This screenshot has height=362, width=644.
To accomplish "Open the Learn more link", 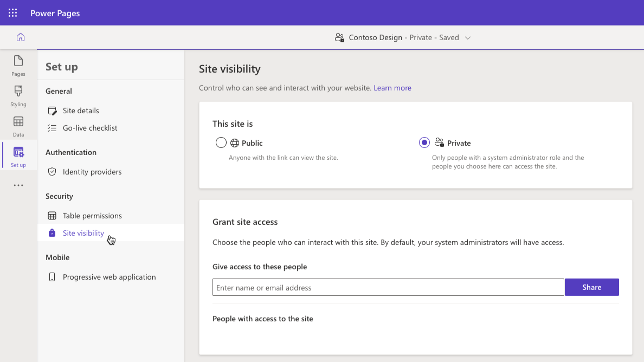I will pos(392,87).
